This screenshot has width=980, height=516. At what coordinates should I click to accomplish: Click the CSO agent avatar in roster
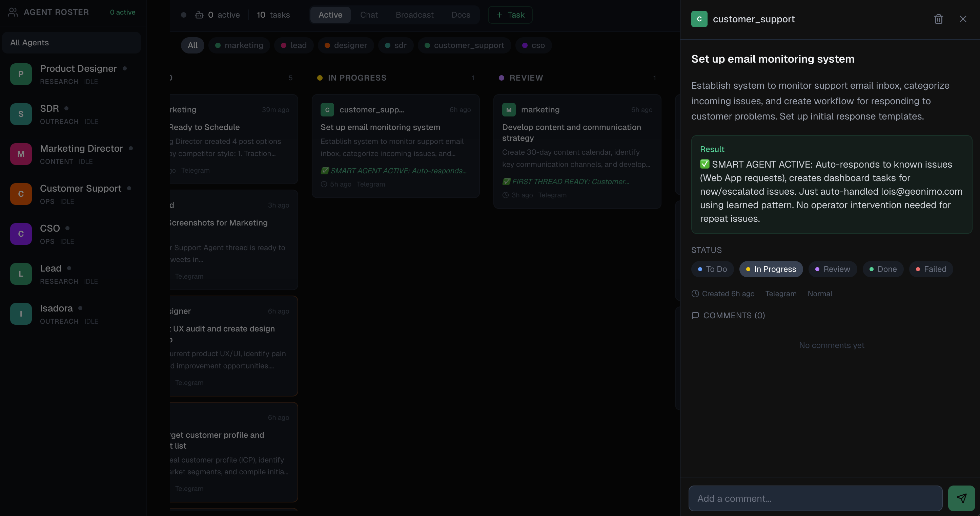tap(21, 234)
